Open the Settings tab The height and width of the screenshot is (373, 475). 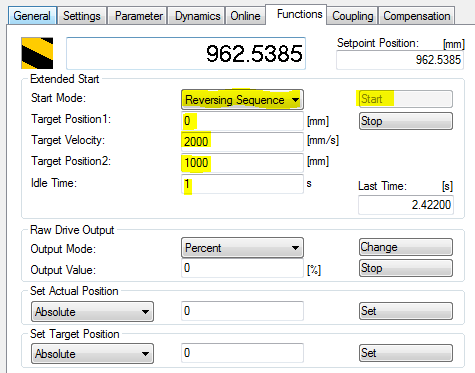(82, 16)
